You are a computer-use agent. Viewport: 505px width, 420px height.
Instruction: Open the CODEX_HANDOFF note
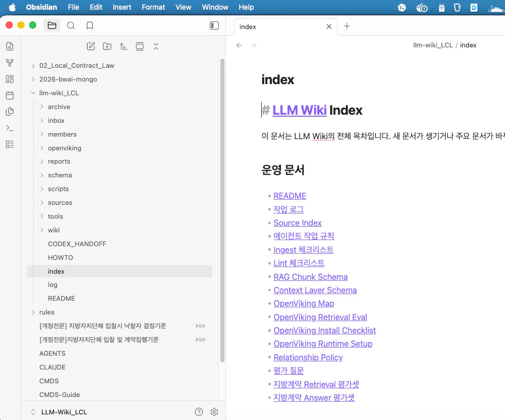(x=77, y=244)
